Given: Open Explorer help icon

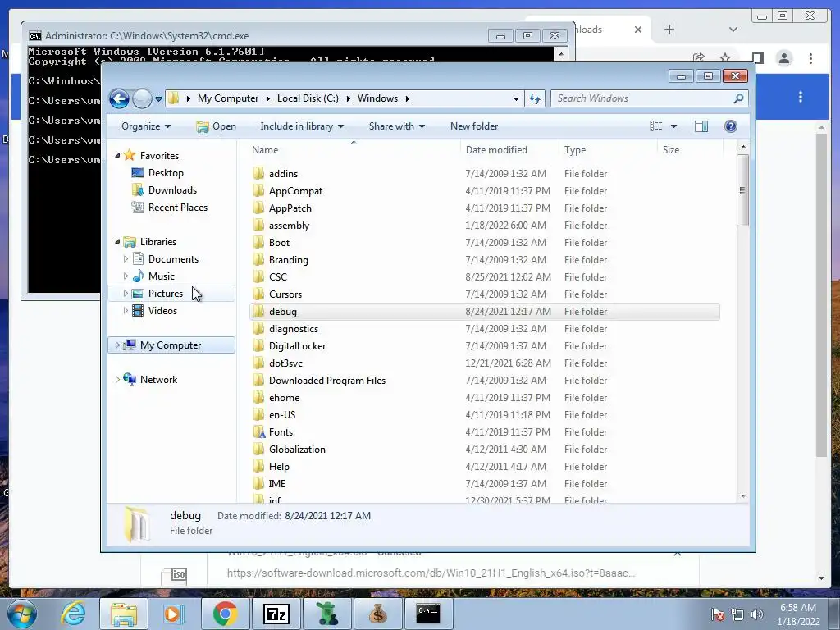Looking at the screenshot, I should [731, 126].
